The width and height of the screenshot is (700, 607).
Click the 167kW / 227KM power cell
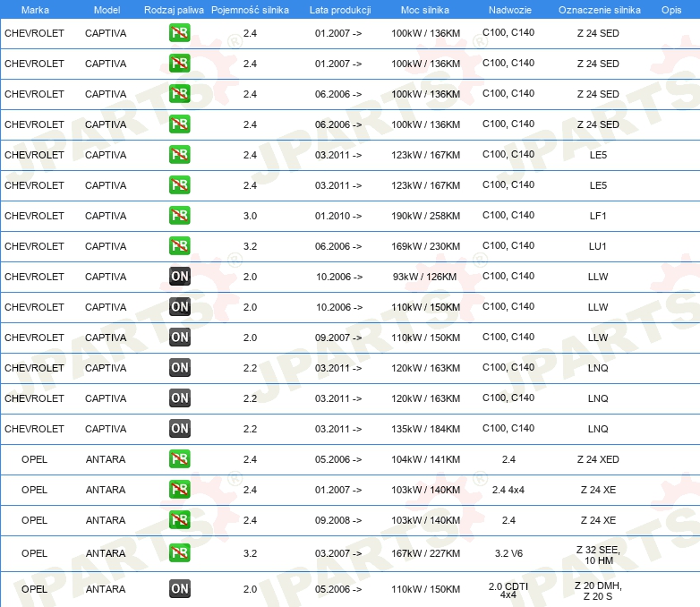(x=425, y=553)
